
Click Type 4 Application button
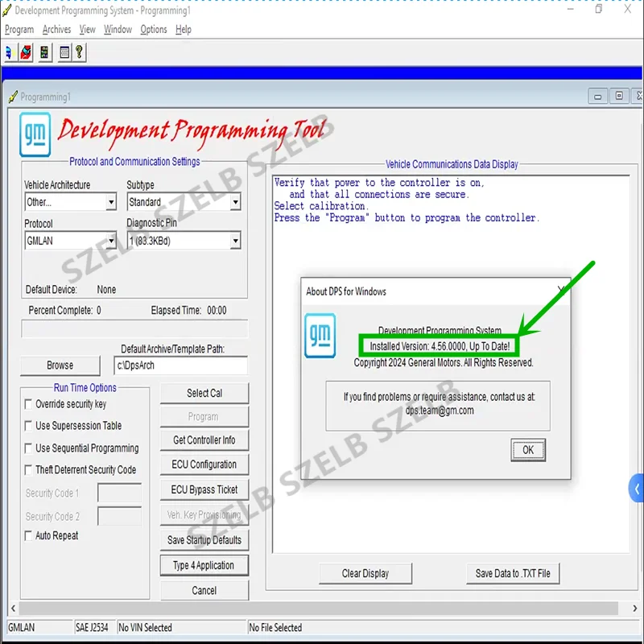[x=204, y=566]
